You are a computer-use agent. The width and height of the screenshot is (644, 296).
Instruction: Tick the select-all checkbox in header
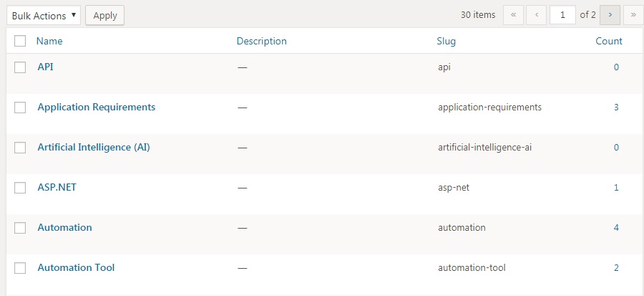20,42
